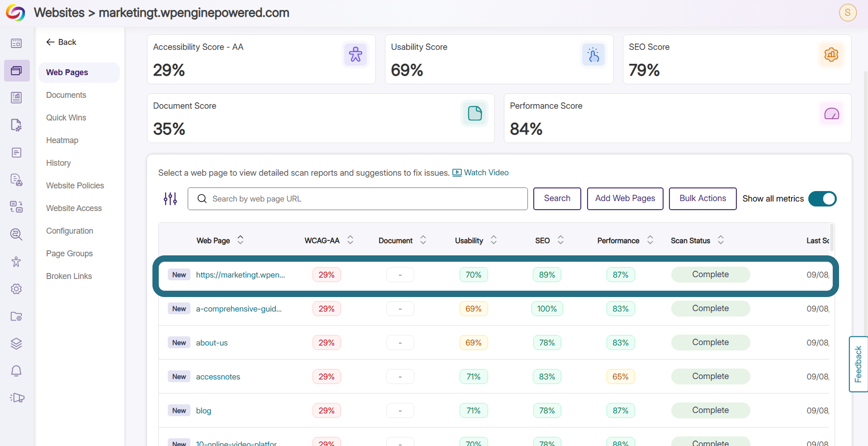
Task: Sort table by WCAG-AA column
Action: (x=350, y=240)
